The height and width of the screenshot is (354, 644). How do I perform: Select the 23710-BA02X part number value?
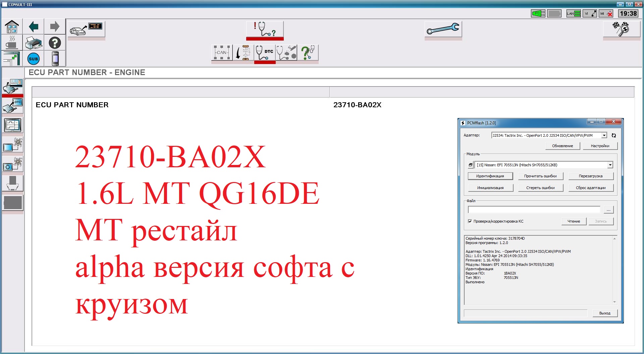click(357, 105)
